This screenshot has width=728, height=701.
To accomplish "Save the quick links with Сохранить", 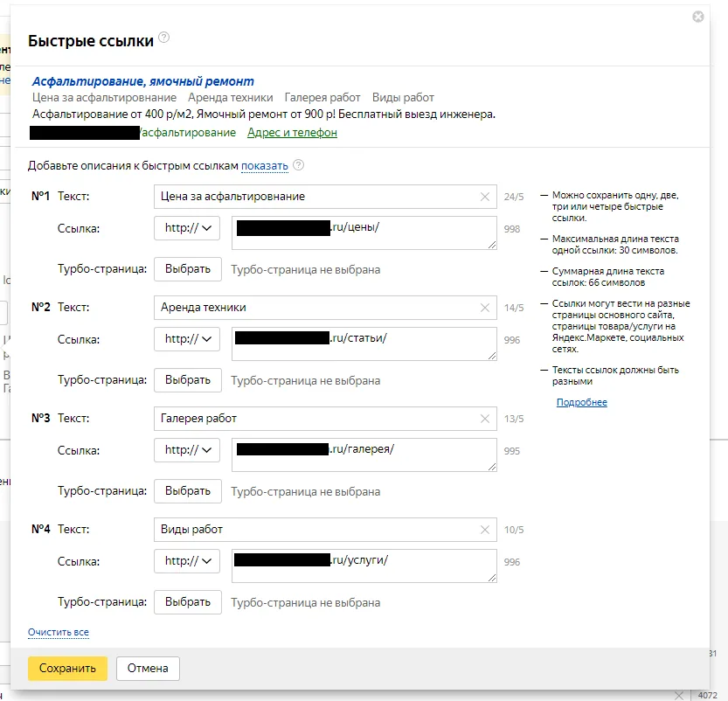I will coord(68,669).
